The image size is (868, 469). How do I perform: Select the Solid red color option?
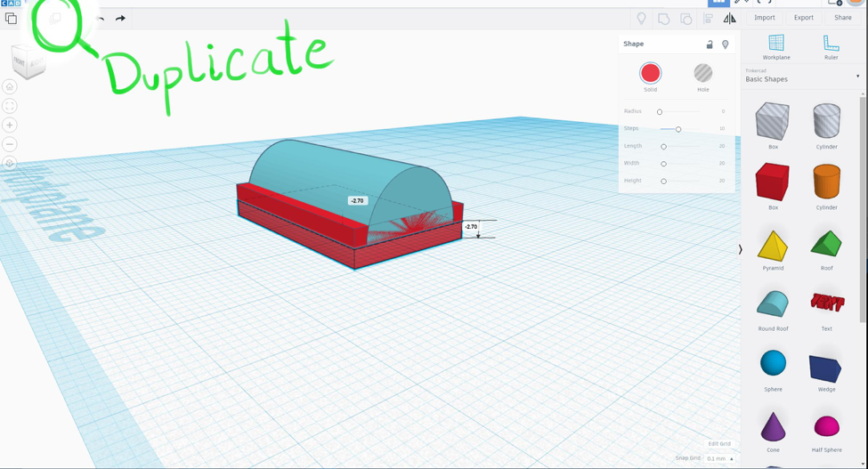651,73
